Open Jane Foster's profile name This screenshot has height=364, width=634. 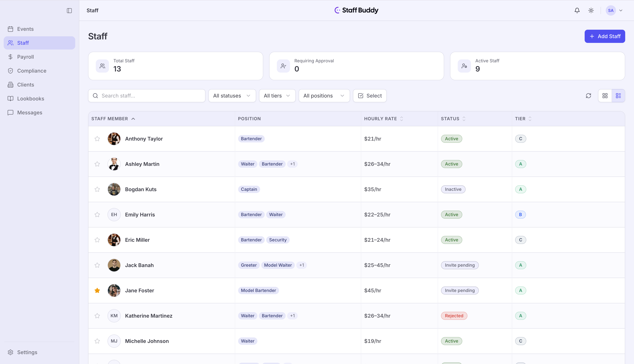[140, 291]
